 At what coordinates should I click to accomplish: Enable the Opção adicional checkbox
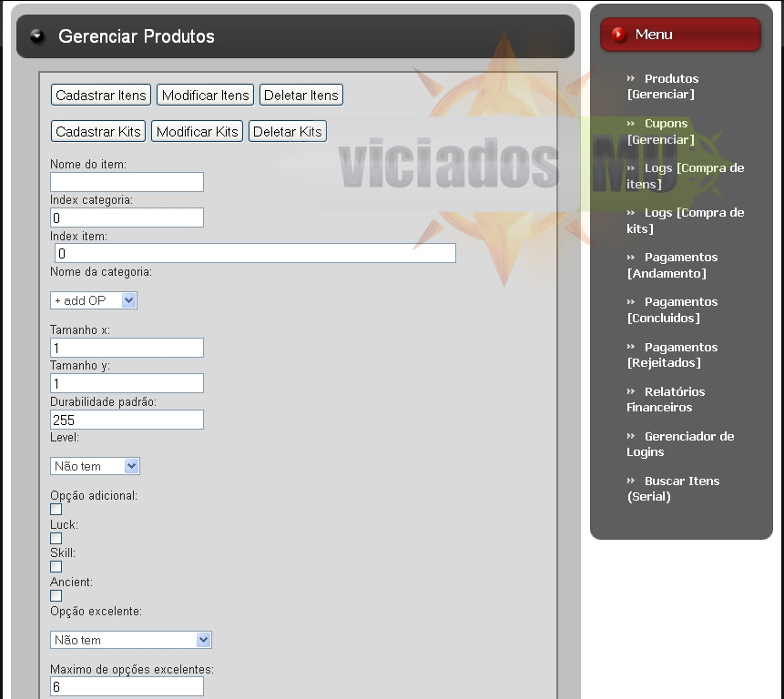pyautogui.click(x=56, y=509)
